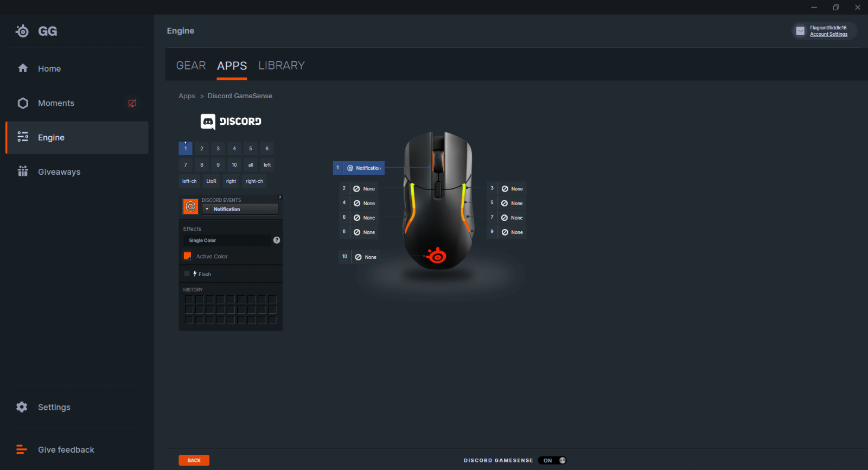Switch to the GEAR tab
868x470 pixels.
[x=191, y=66]
